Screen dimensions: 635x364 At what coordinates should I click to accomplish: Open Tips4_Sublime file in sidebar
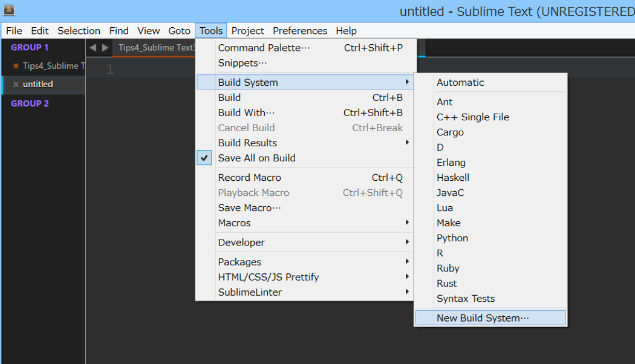point(54,65)
